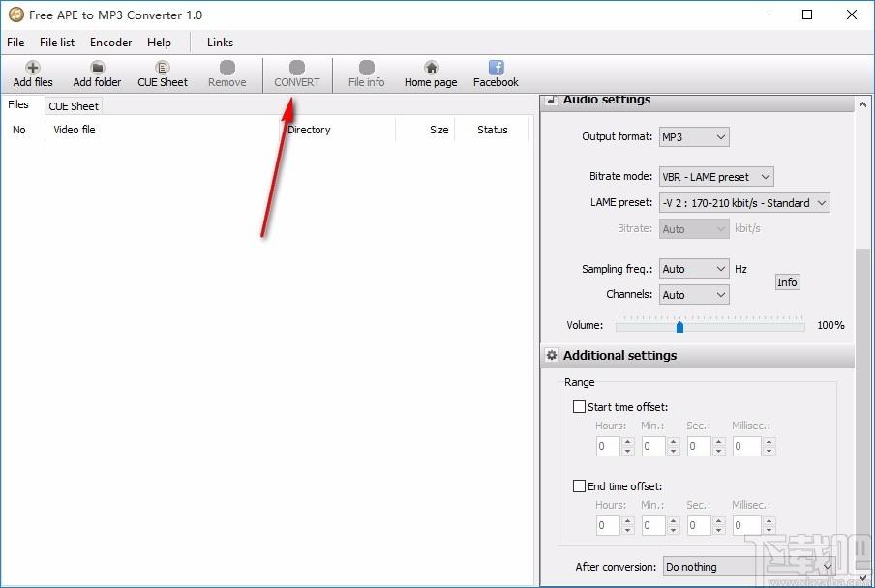875x588 pixels.
Task: Open the Encoder menu
Action: tap(110, 43)
